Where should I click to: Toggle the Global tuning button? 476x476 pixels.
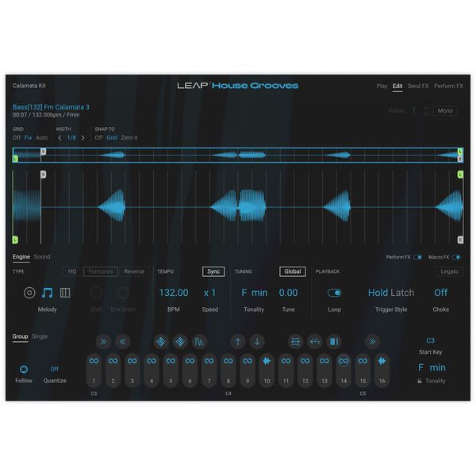293,271
